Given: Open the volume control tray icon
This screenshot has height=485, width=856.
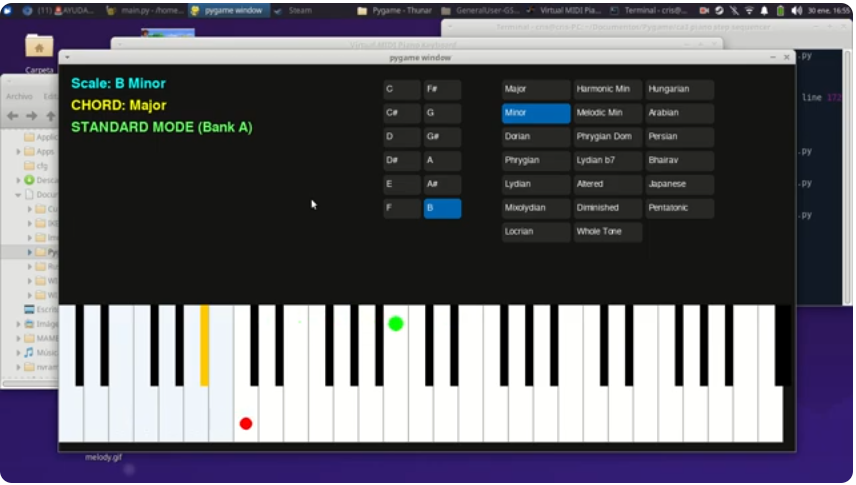Looking at the screenshot, I should pyautogui.click(x=796, y=11).
